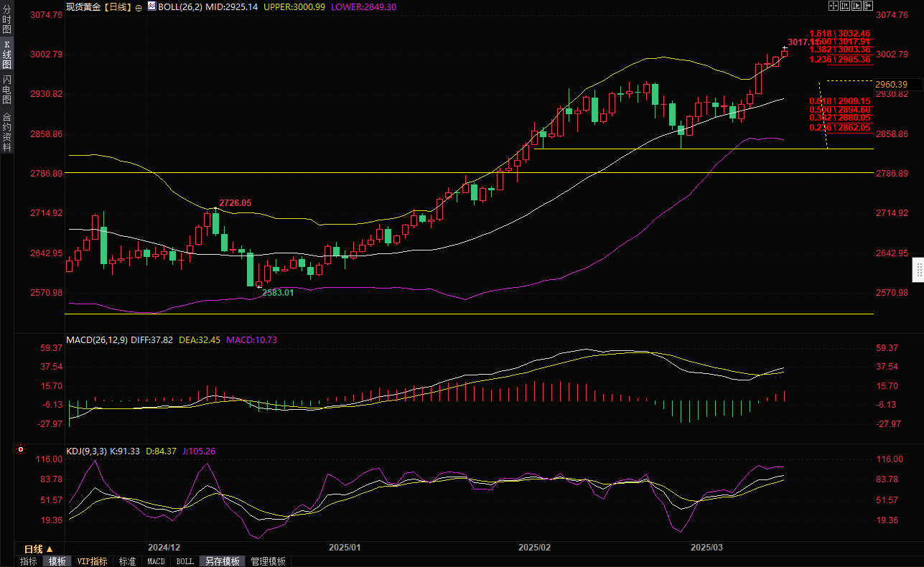The image size is (924, 567).
Task: Click the jump-to-chart-start icon
Action: [x=845, y=6]
